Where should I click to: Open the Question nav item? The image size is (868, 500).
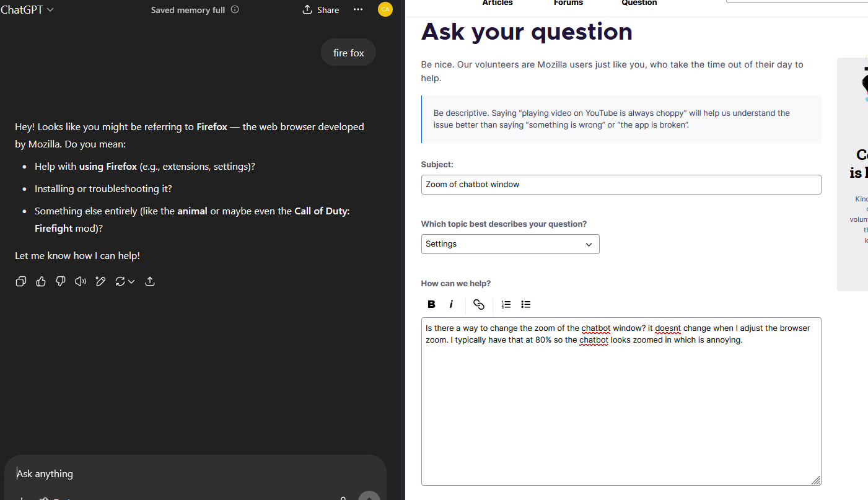(639, 3)
